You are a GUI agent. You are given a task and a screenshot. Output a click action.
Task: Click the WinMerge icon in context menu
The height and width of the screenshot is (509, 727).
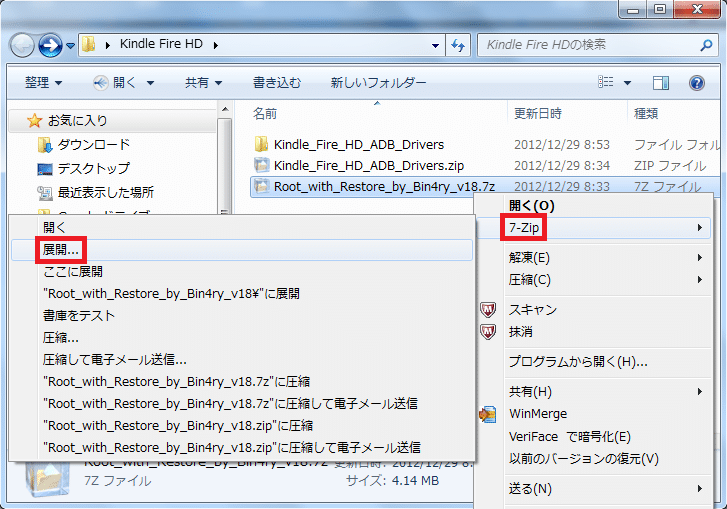point(488,414)
